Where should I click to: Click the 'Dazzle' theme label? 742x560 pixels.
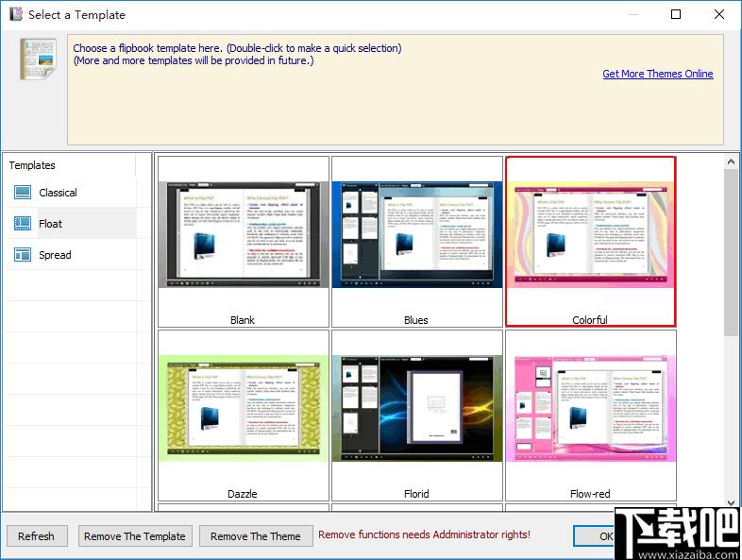click(243, 494)
